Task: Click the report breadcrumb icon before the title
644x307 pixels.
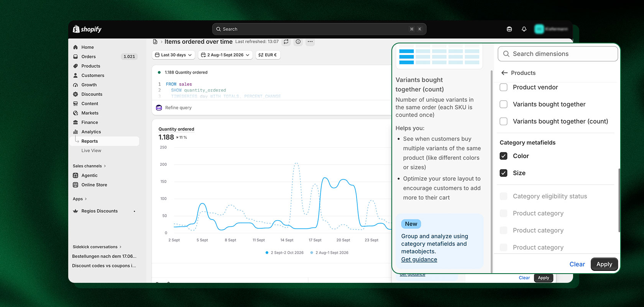Action: [x=155, y=42]
